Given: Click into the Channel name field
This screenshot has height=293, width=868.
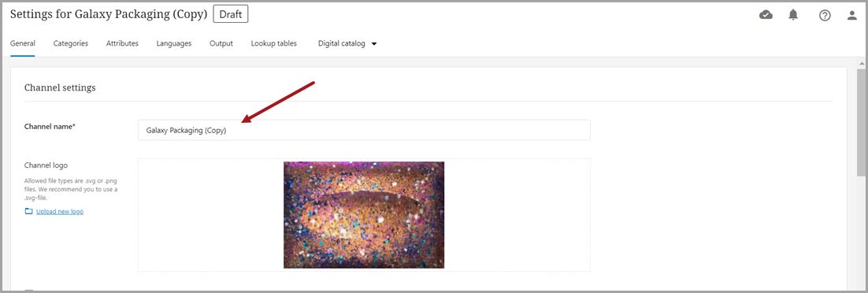Looking at the screenshot, I should 364,130.
